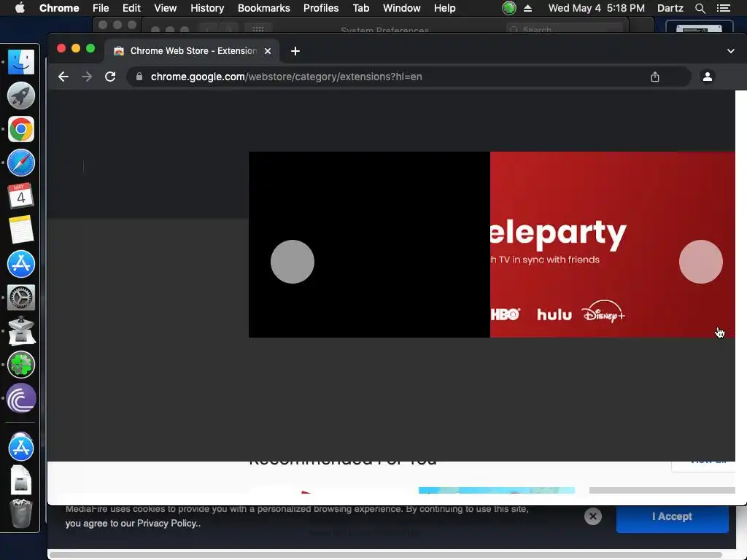
Task: Show previous carousel slide
Action: (x=293, y=262)
